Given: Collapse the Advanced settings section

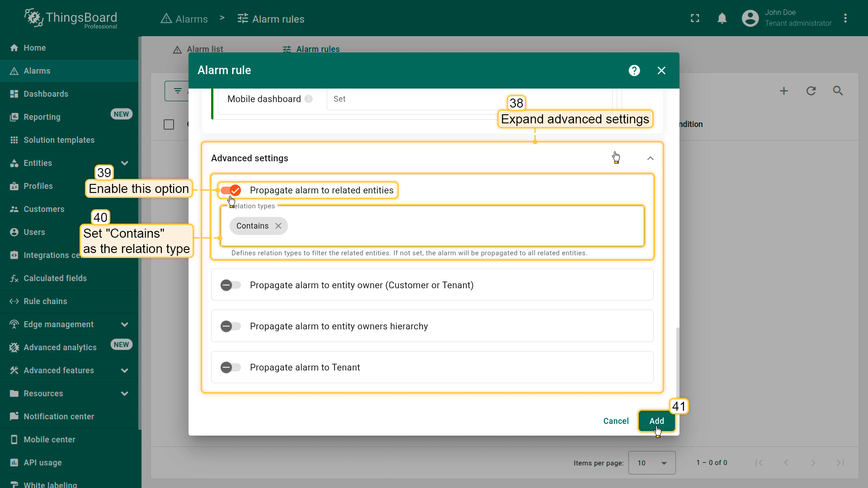Looking at the screenshot, I should (650, 158).
